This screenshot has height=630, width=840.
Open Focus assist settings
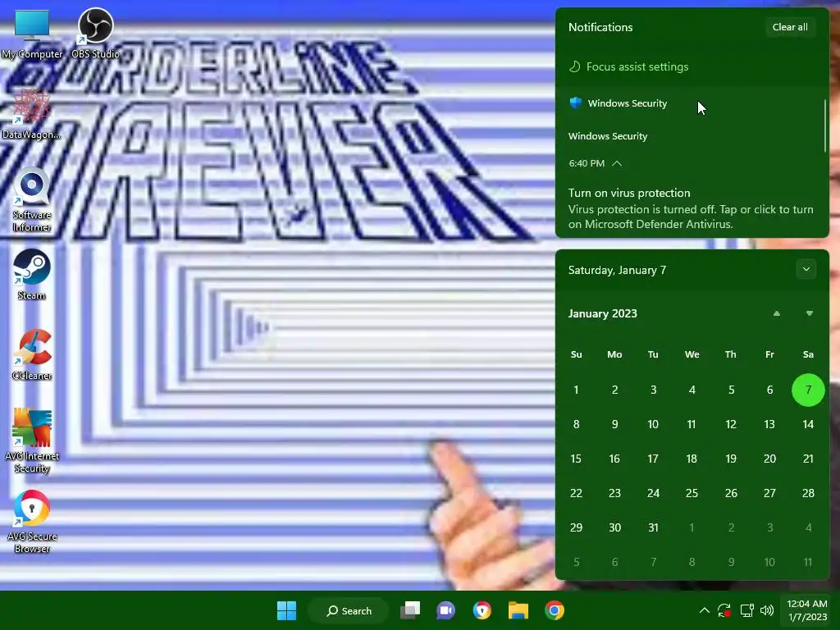pos(628,66)
